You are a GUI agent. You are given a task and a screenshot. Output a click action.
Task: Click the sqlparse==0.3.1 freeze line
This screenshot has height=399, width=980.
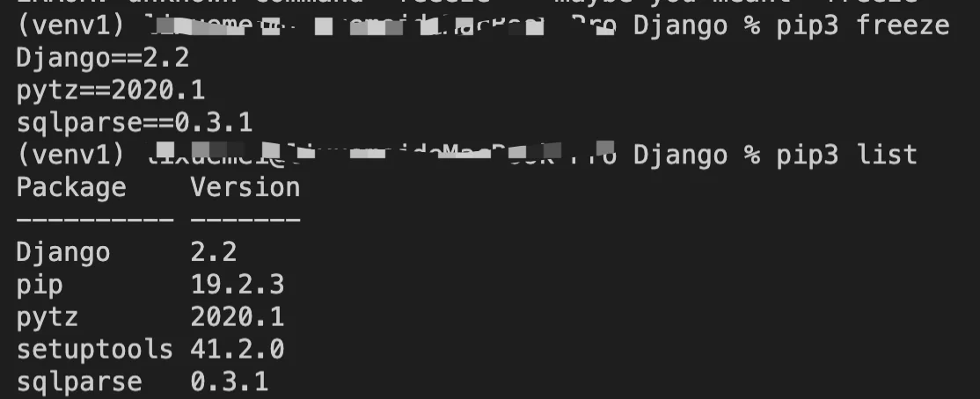(135, 123)
